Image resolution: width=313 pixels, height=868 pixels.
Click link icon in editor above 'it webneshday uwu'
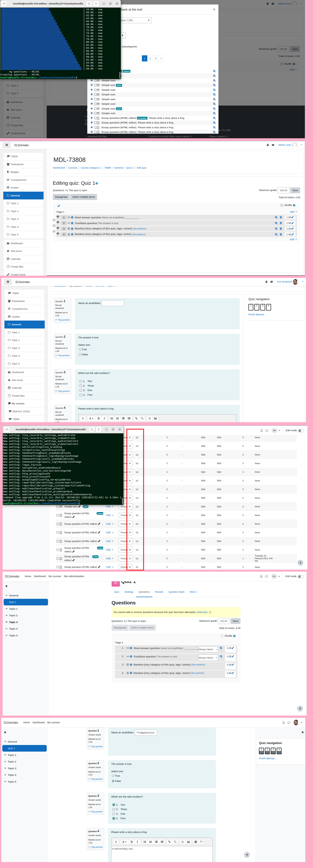tap(169, 842)
